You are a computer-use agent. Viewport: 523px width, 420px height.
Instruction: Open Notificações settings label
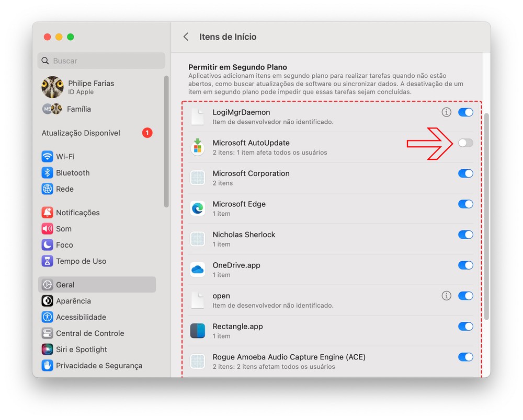coord(78,213)
